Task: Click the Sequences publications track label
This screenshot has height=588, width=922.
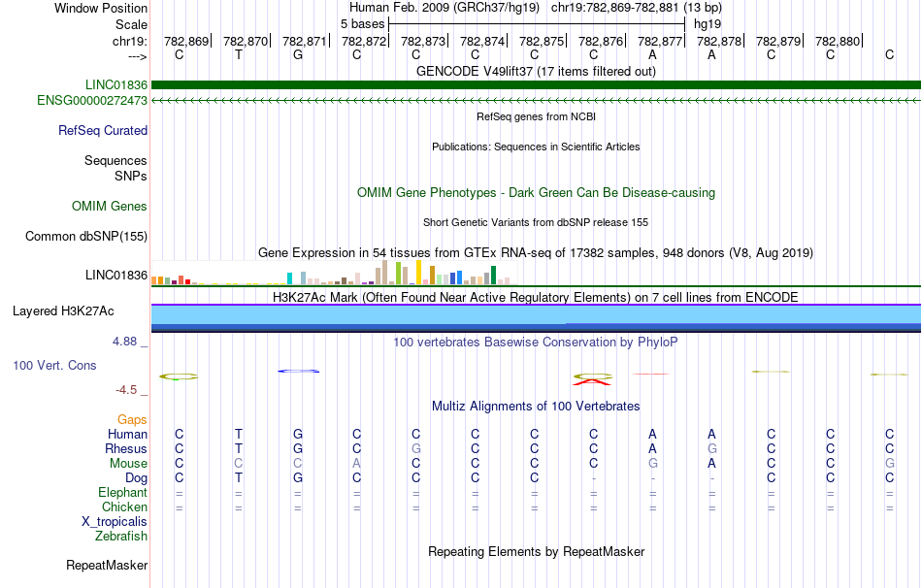Action: click(x=115, y=160)
